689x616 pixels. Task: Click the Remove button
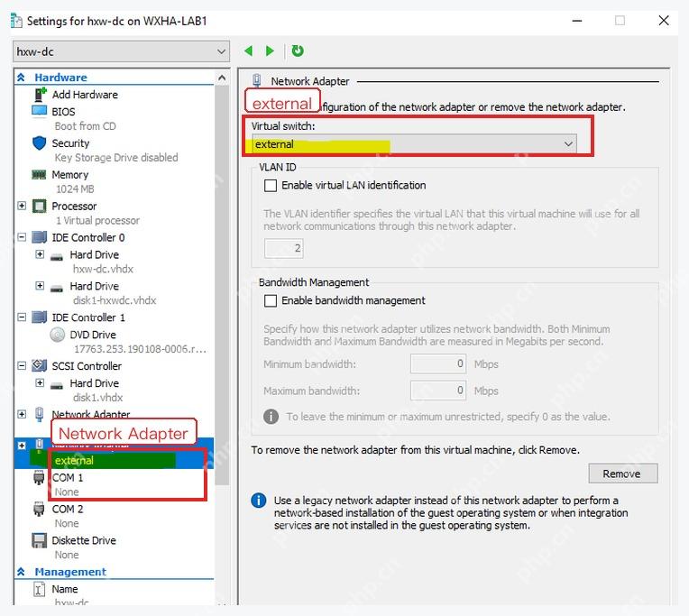coord(622,473)
